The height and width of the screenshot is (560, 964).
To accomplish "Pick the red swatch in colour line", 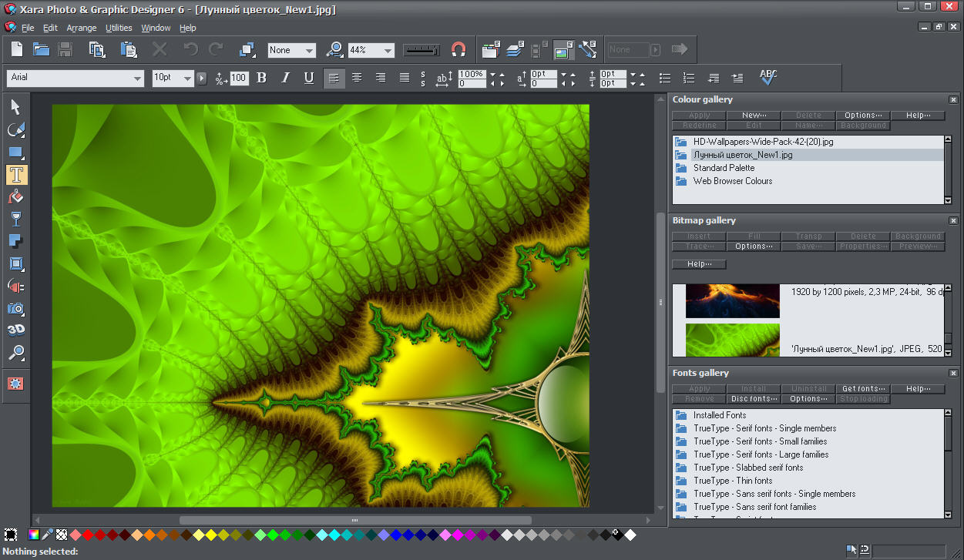I will coord(88,535).
